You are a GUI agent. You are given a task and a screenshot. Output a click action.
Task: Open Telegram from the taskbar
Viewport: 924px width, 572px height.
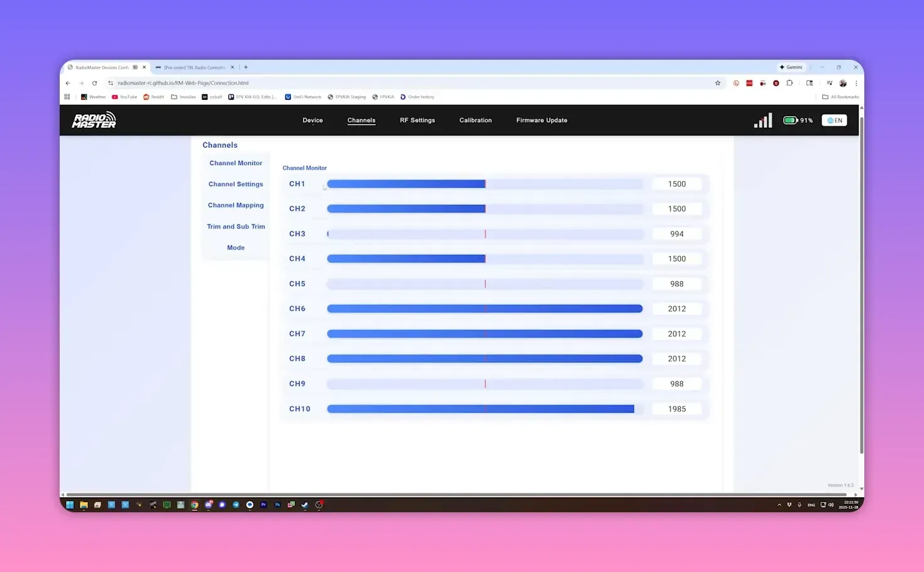tap(236, 505)
